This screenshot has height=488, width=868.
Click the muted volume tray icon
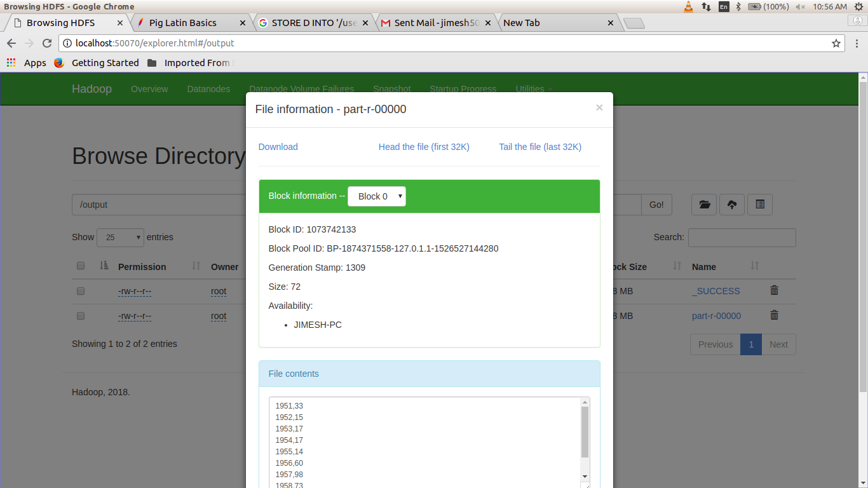pos(800,6)
